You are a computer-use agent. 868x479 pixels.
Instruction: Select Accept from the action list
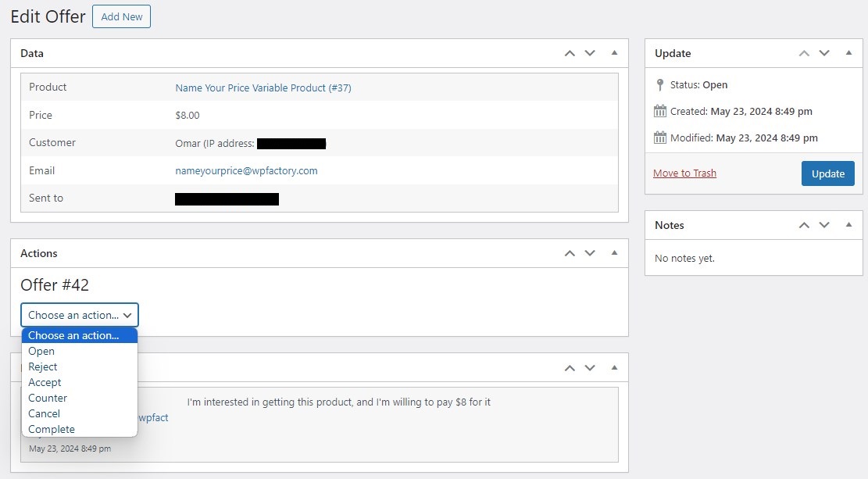pos(45,382)
